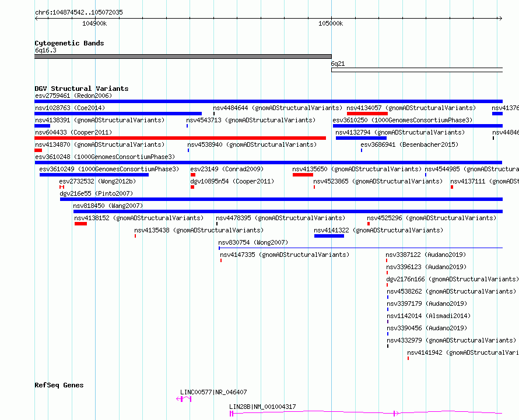Click nsv4138152 red variant bar

point(80,224)
